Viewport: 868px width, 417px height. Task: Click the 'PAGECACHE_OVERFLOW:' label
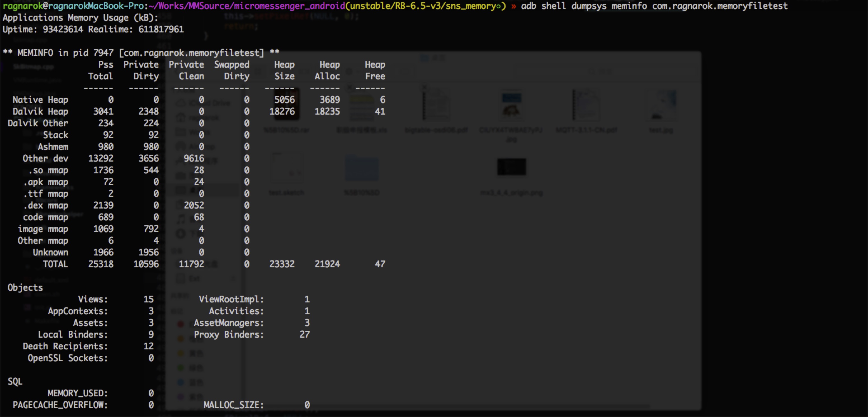click(x=60, y=405)
